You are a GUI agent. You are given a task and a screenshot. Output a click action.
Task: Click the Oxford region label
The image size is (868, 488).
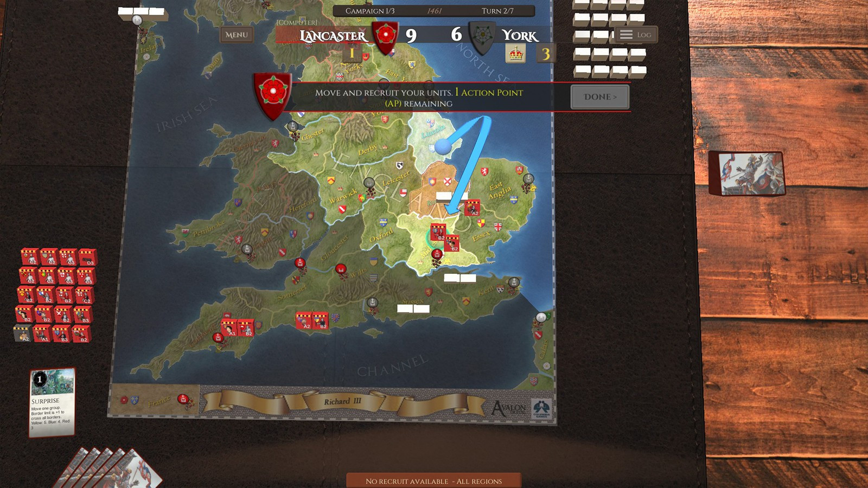tap(381, 236)
